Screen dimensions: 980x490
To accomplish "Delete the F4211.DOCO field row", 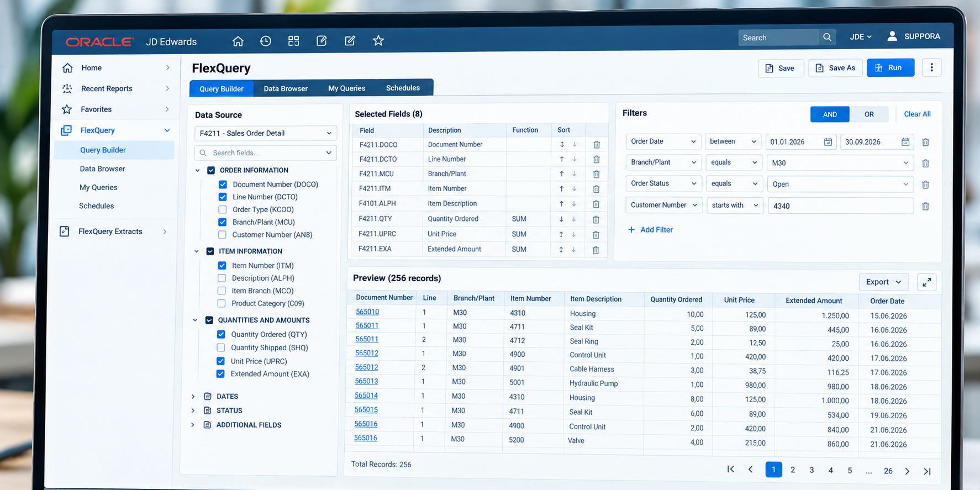I will 597,145.
